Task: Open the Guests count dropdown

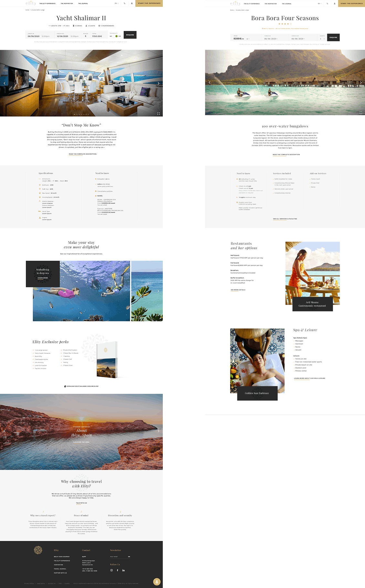Action: [x=322, y=39]
